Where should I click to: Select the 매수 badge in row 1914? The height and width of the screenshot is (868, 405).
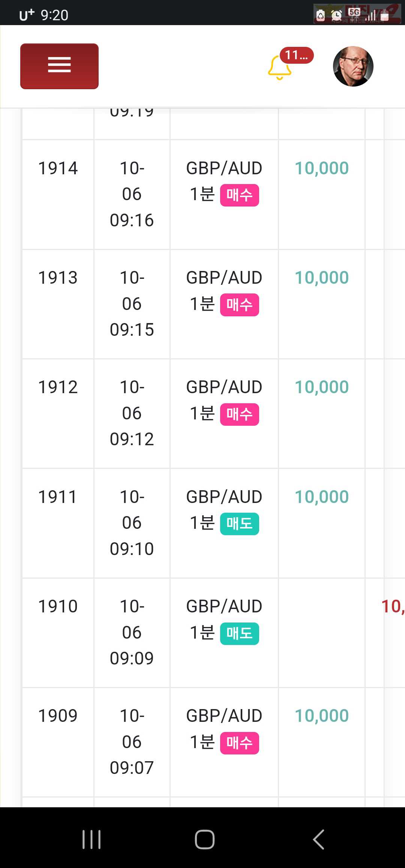tap(240, 195)
